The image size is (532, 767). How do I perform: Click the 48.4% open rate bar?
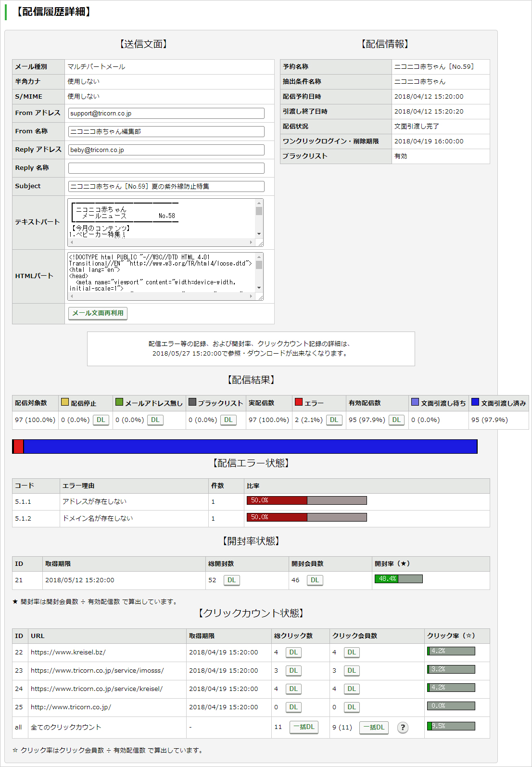click(x=398, y=579)
